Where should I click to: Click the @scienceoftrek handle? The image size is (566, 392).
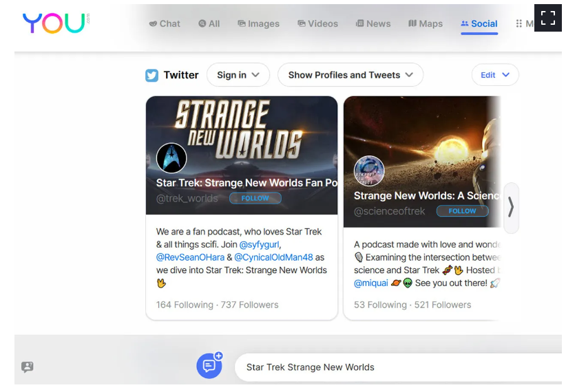pos(390,211)
